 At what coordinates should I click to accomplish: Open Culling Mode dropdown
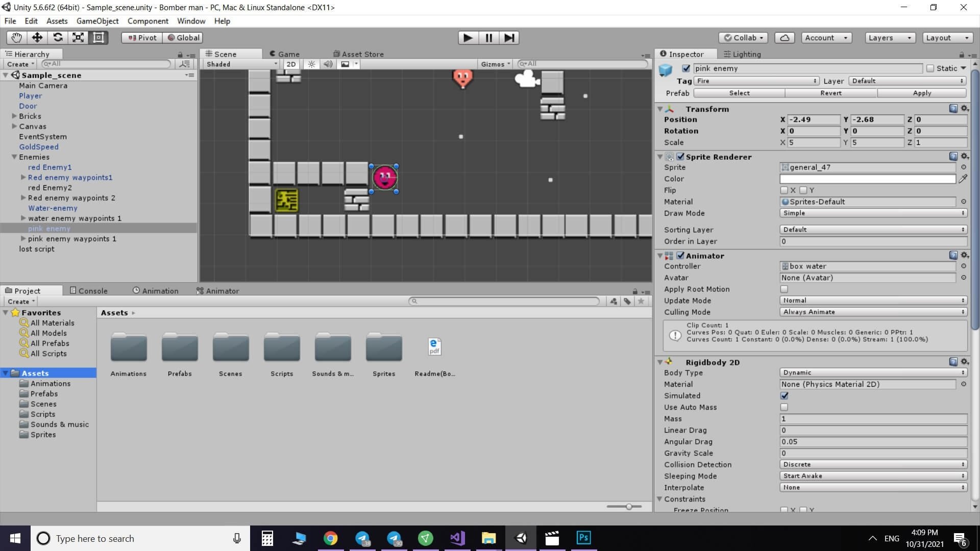pos(873,312)
